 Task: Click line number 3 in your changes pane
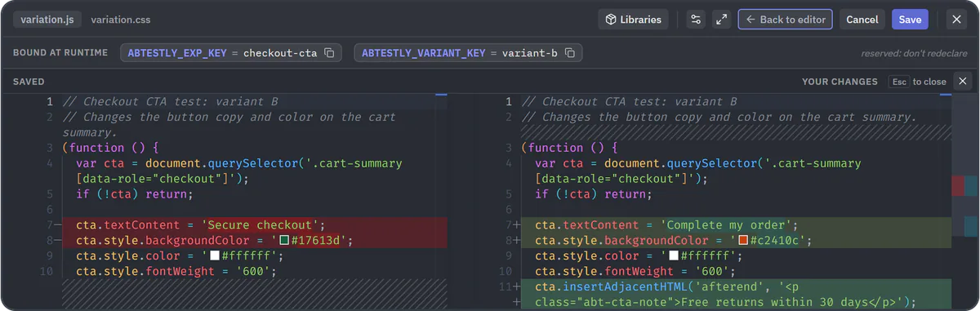508,148
